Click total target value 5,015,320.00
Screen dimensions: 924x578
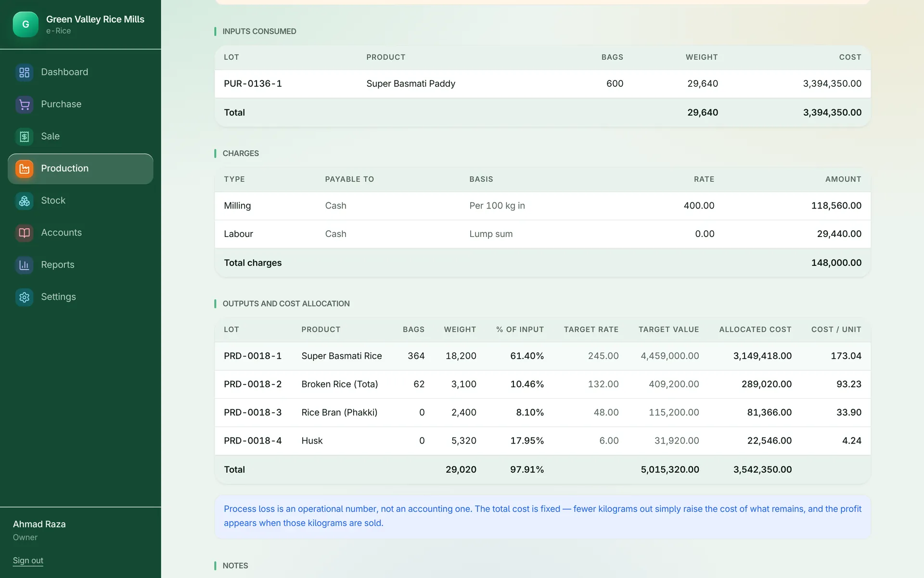pyautogui.click(x=669, y=470)
